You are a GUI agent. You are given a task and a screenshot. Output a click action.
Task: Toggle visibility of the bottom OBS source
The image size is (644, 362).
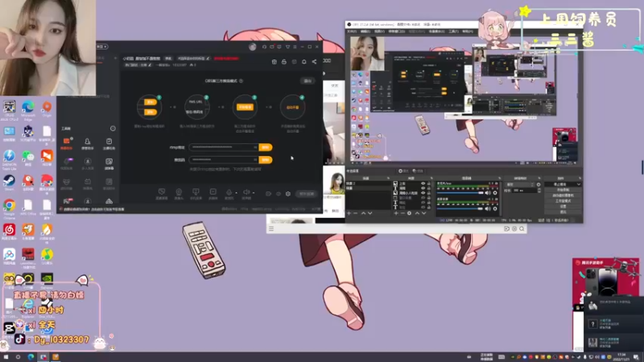coord(423,208)
